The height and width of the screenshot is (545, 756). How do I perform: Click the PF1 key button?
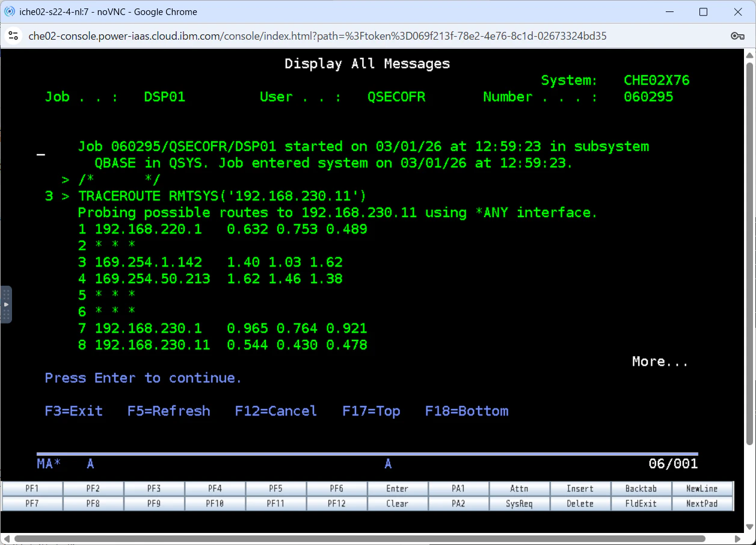[32, 488]
